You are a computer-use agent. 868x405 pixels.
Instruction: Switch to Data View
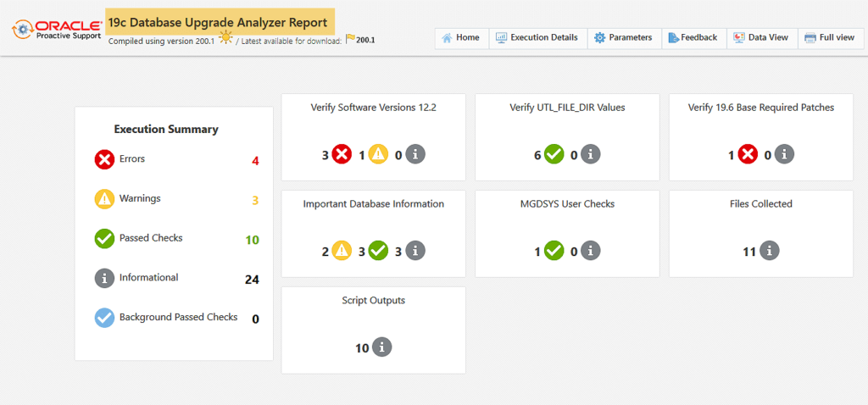(x=762, y=38)
